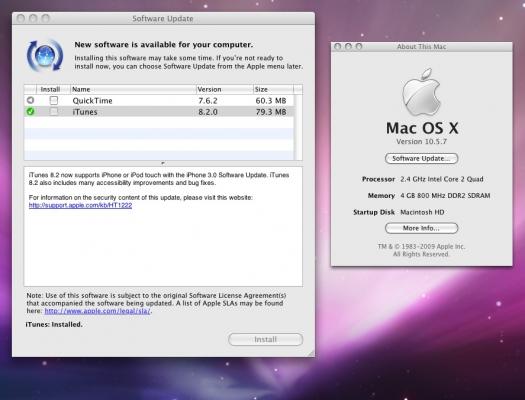Click Software Update button in About This Mac
Screen dimensions: 525x400
pos(421,158)
